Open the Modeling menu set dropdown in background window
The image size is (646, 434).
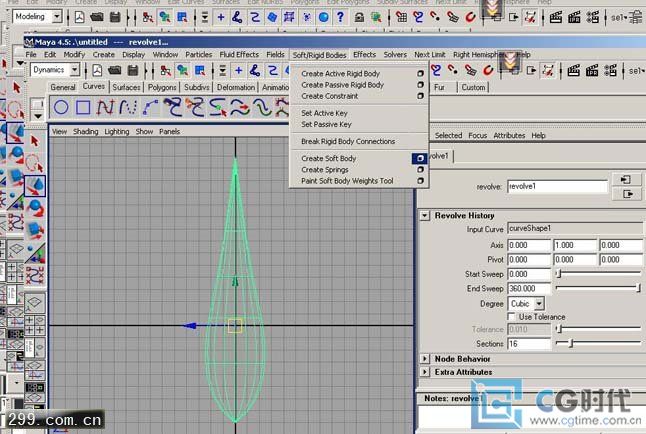pos(57,16)
